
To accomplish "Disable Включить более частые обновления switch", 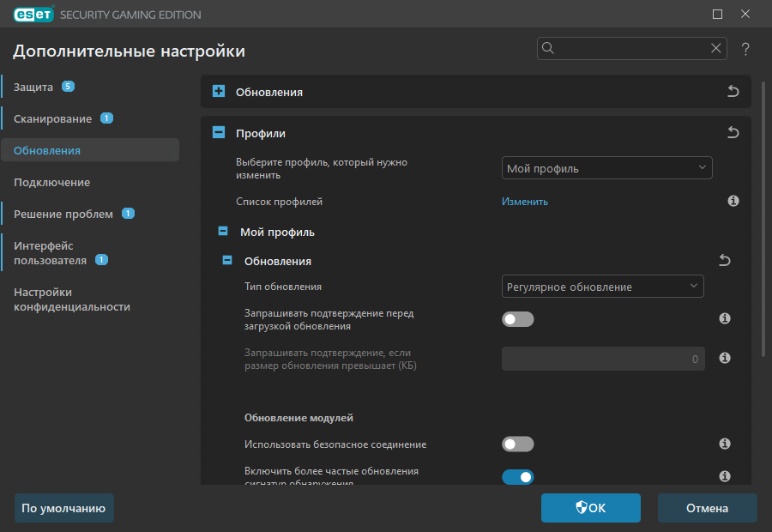I will pyautogui.click(x=517, y=477).
